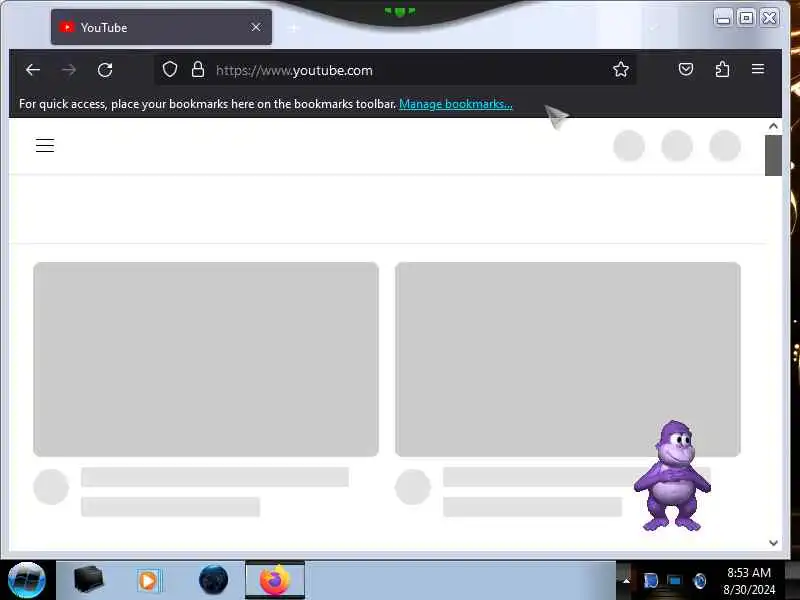Screen dimensions: 800x600
Task: Minimize the Firefox window
Action: [x=722, y=18]
